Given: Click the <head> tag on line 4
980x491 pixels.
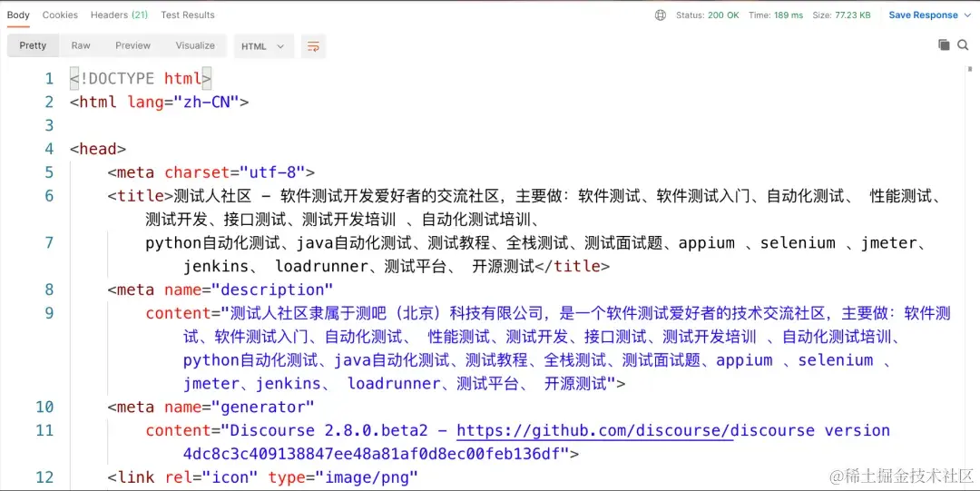Looking at the screenshot, I should 98,150.
